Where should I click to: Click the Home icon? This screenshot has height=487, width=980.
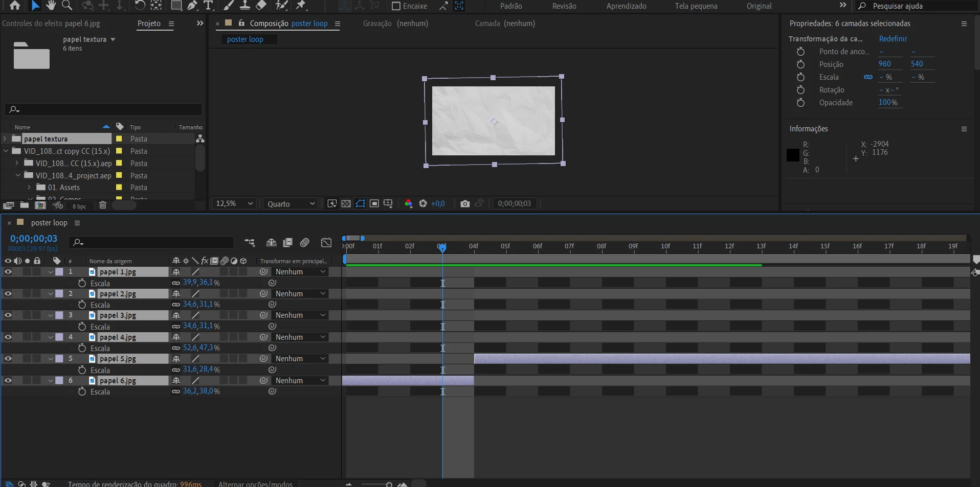15,6
